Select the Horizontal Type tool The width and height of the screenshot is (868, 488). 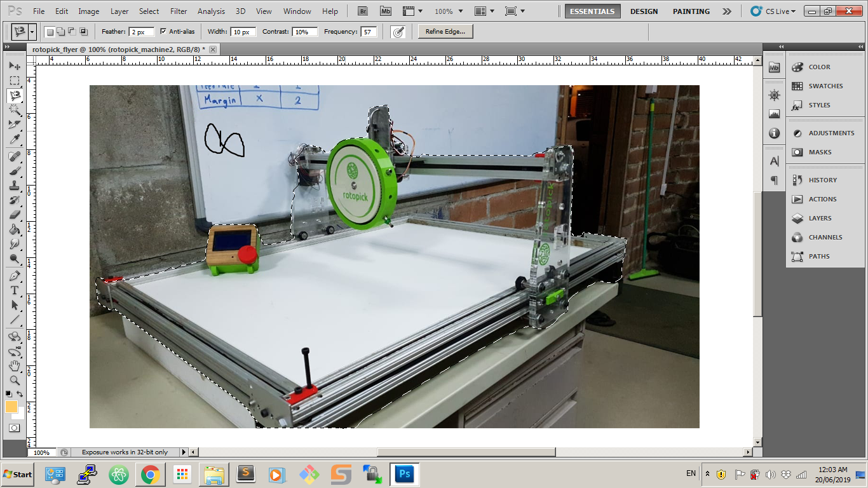[15, 289]
